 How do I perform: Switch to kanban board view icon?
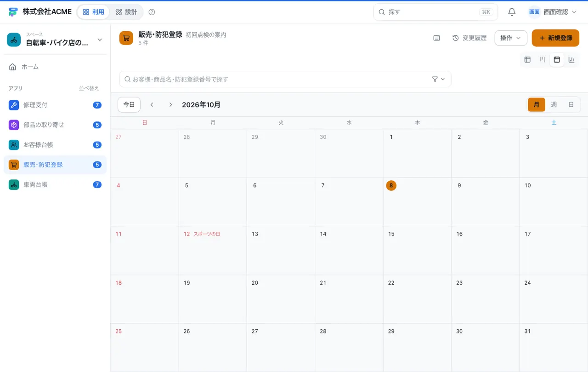tap(542, 59)
